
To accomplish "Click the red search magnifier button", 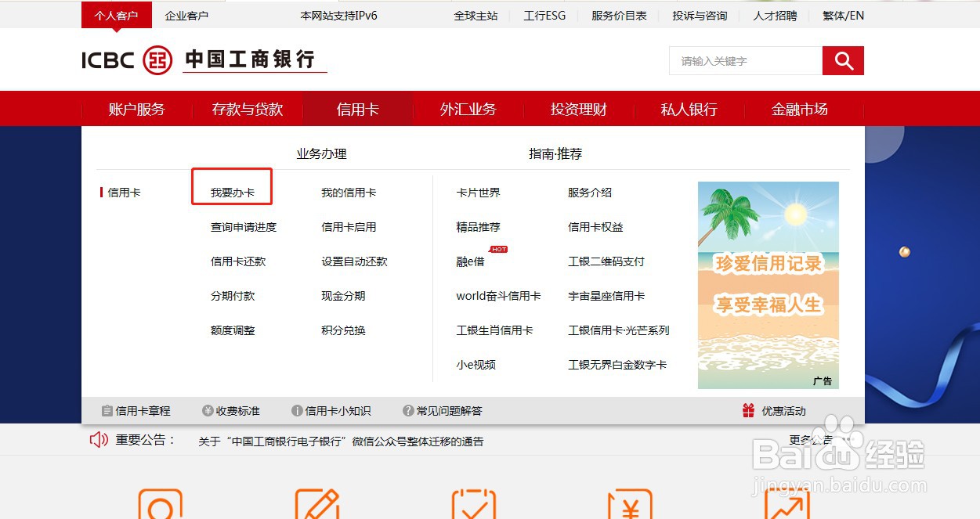I will click(843, 61).
